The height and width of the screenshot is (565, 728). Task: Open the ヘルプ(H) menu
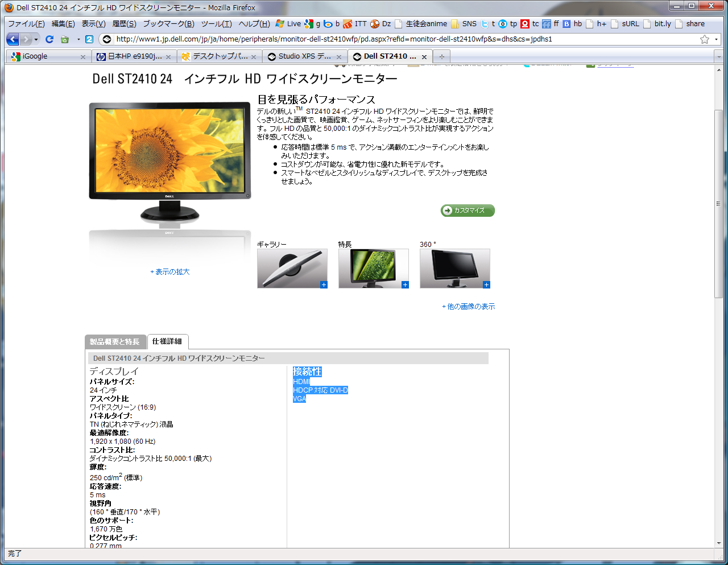click(254, 24)
